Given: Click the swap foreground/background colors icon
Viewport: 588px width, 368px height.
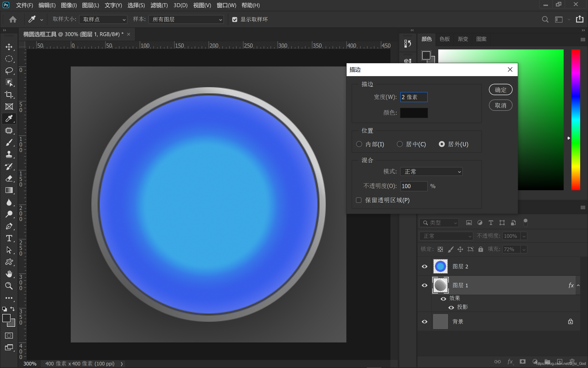Looking at the screenshot, I should [x=12, y=309].
